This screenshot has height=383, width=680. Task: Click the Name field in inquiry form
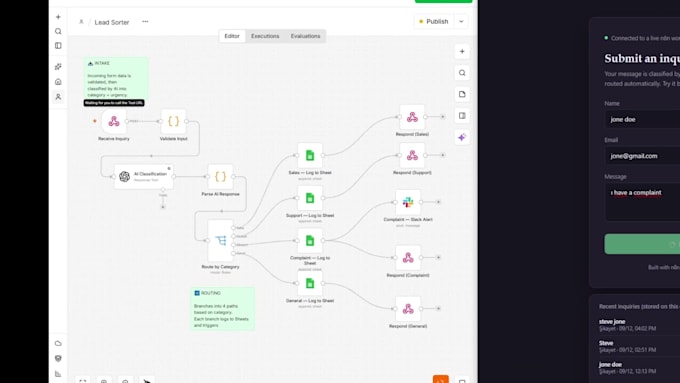(642, 119)
